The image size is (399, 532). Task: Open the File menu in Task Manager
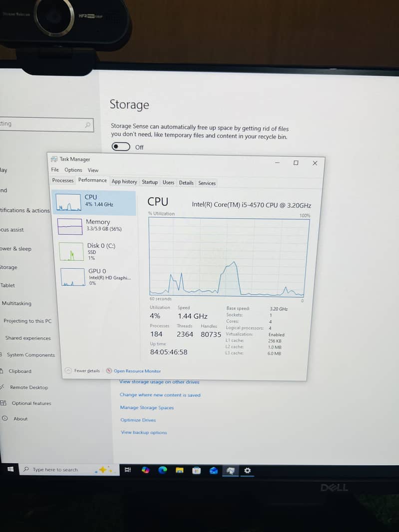pos(54,170)
